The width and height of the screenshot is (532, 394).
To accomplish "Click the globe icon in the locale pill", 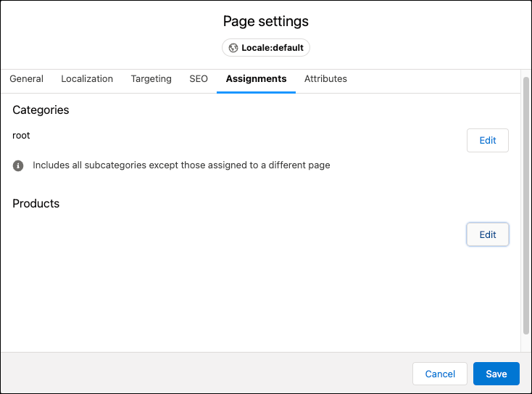I will point(233,48).
